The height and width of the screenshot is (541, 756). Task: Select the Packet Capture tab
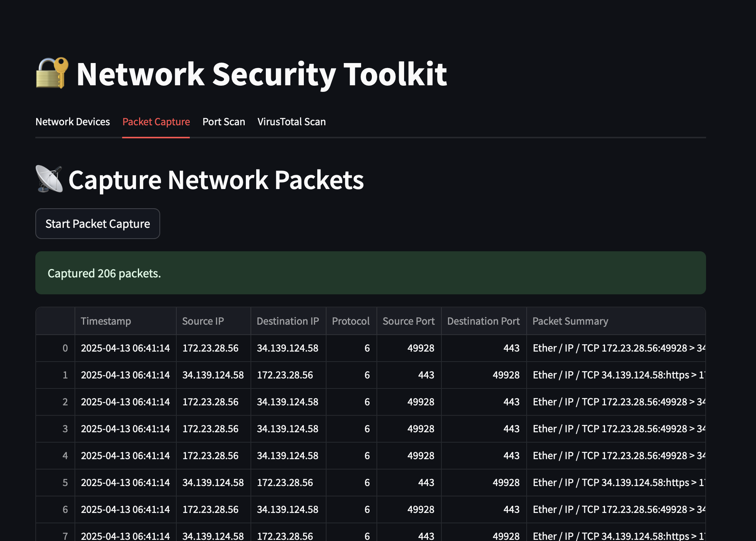156,122
